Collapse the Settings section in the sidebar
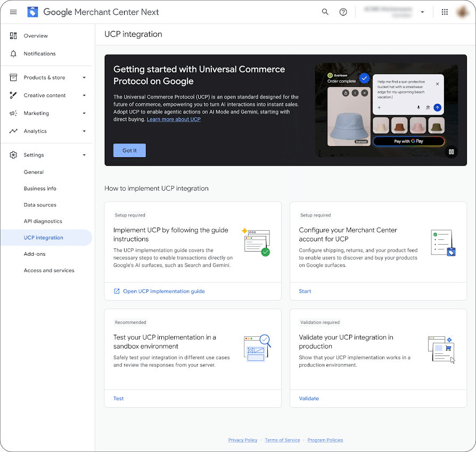The image size is (476, 452). [x=84, y=155]
